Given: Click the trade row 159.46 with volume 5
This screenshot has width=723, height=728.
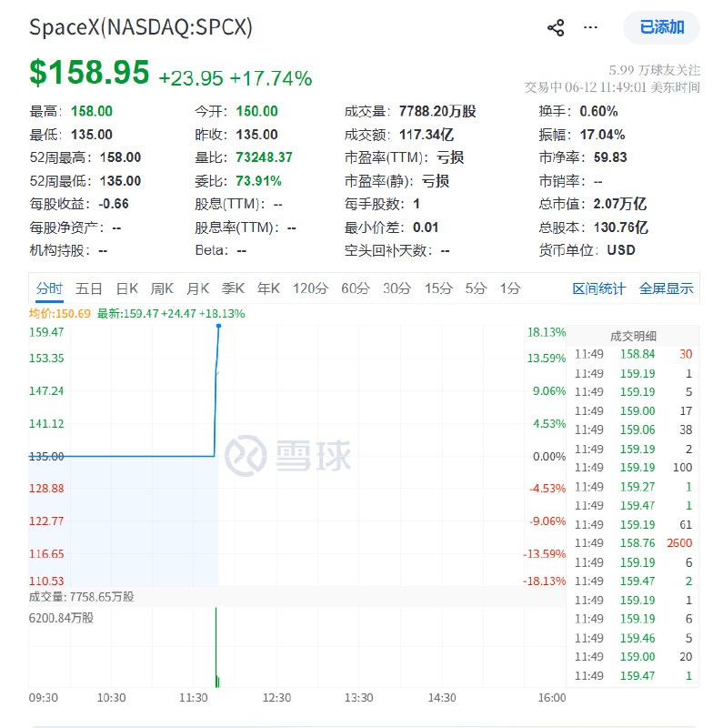Looking at the screenshot, I should point(633,639).
